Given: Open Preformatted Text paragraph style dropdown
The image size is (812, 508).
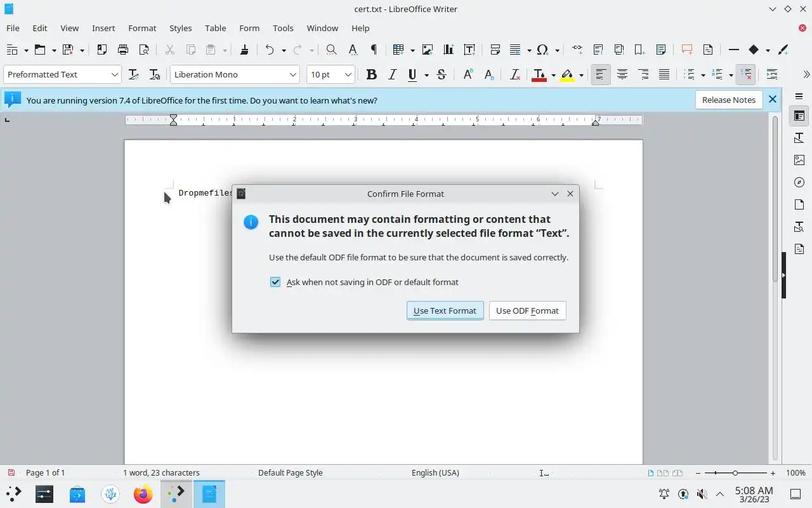Looking at the screenshot, I should [x=114, y=74].
